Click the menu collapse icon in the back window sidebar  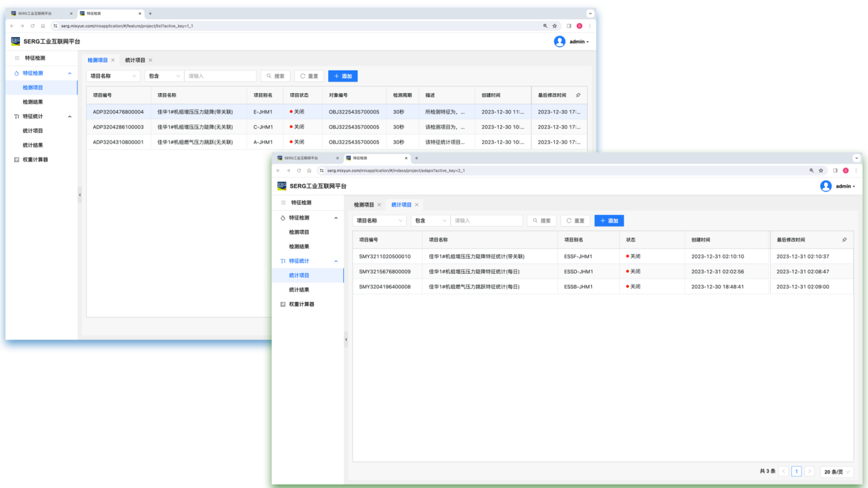(x=17, y=58)
